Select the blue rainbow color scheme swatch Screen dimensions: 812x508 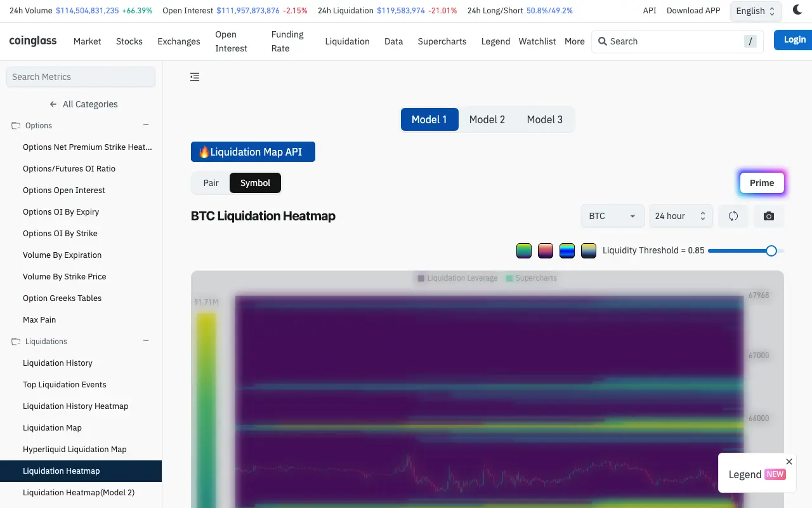[567, 251]
